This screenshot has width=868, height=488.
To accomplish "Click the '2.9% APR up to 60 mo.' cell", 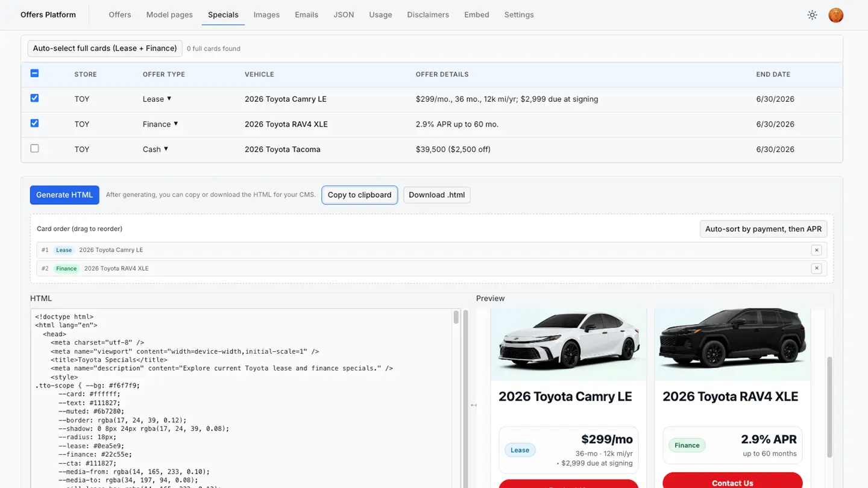I will tap(457, 124).
